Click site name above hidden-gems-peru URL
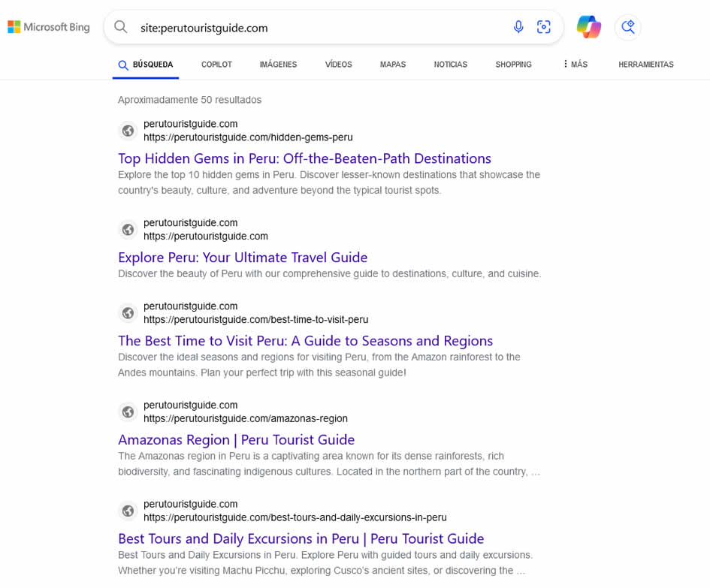Viewport: 710px width, 588px height. click(x=191, y=124)
